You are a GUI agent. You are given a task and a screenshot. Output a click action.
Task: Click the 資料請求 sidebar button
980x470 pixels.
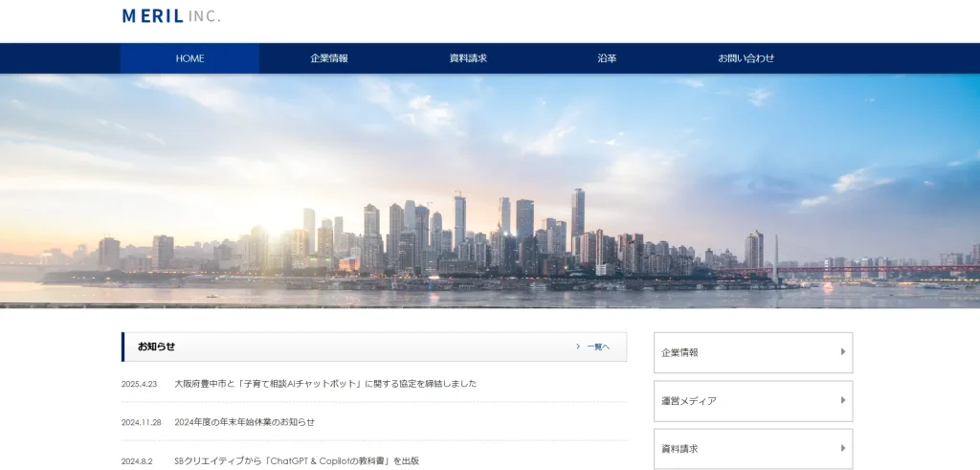pyautogui.click(x=753, y=449)
